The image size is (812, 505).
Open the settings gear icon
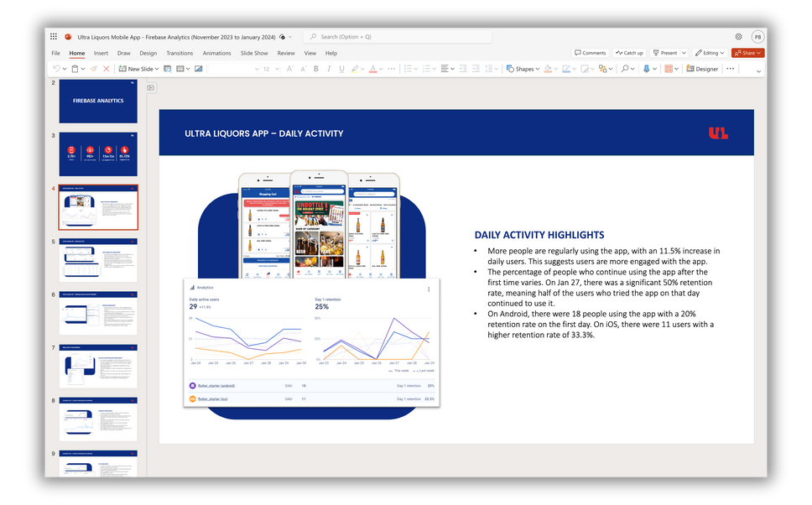point(738,37)
